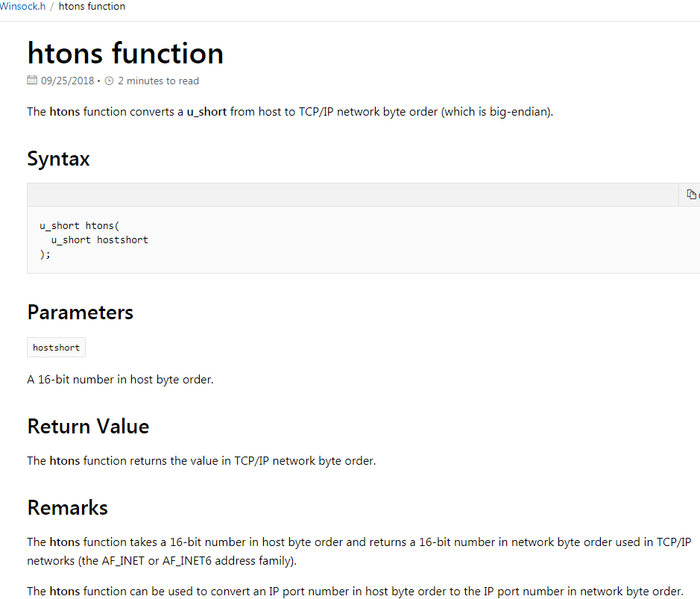Click bold htons in the Return Value sentence
The image size is (700, 599).
[65, 461]
